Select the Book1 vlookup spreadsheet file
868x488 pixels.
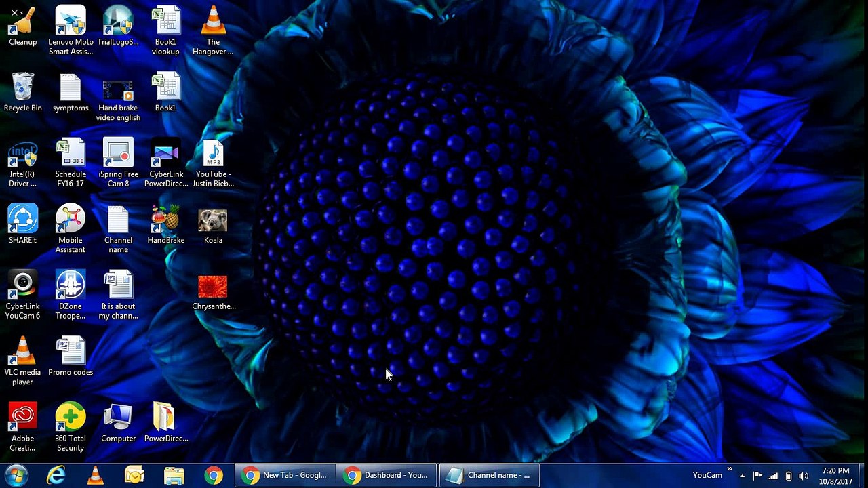pos(165,30)
